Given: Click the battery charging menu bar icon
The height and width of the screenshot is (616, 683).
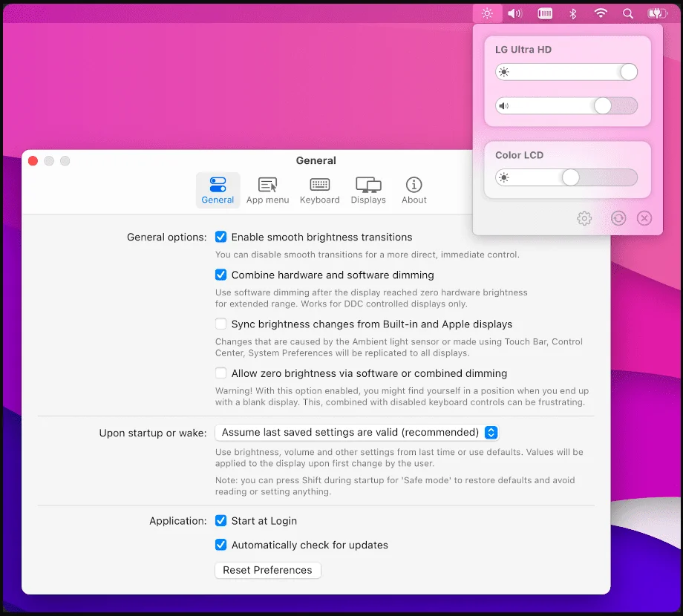Looking at the screenshot, I should click(657, 13).
